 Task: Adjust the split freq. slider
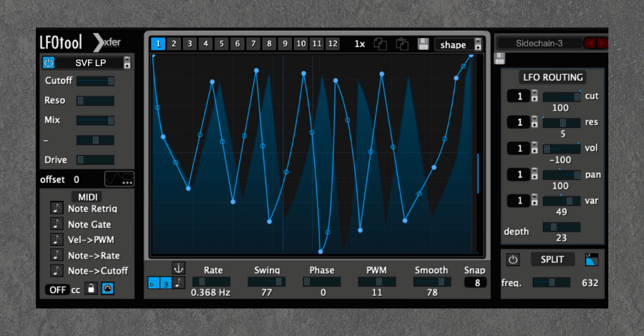(x=552, y=282)
